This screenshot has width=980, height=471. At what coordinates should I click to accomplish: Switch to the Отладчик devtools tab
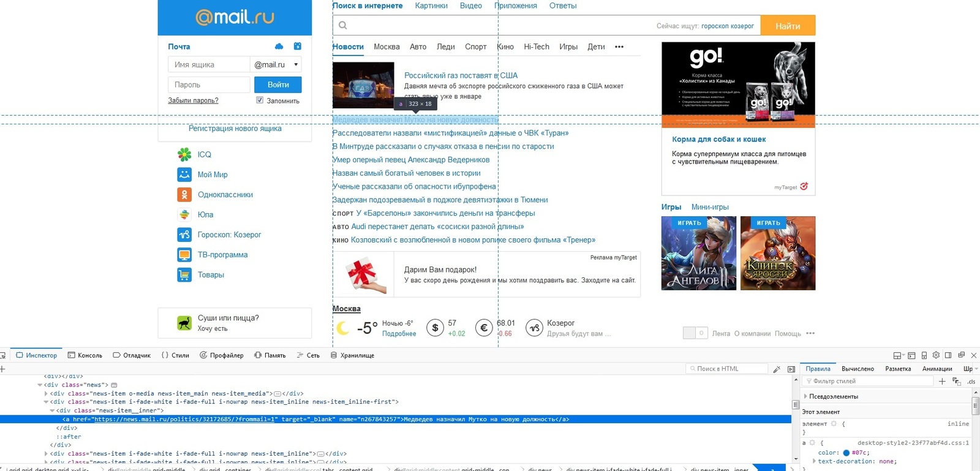(132, 355)
